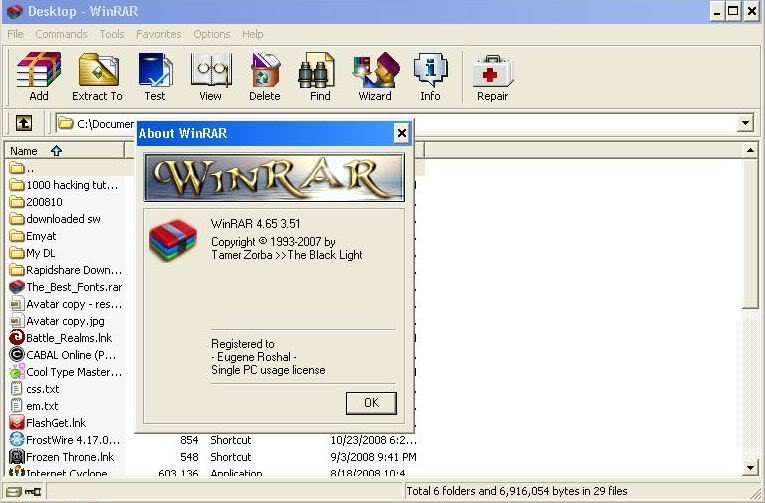Viewport: 765px width, 503px height.
Task: Run the Test archive tool
Action: 155,76
